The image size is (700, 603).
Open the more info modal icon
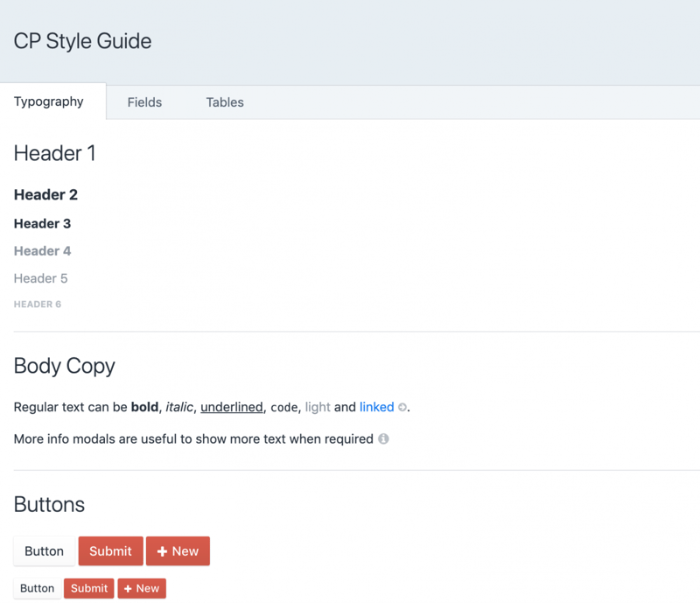[383, 439]
